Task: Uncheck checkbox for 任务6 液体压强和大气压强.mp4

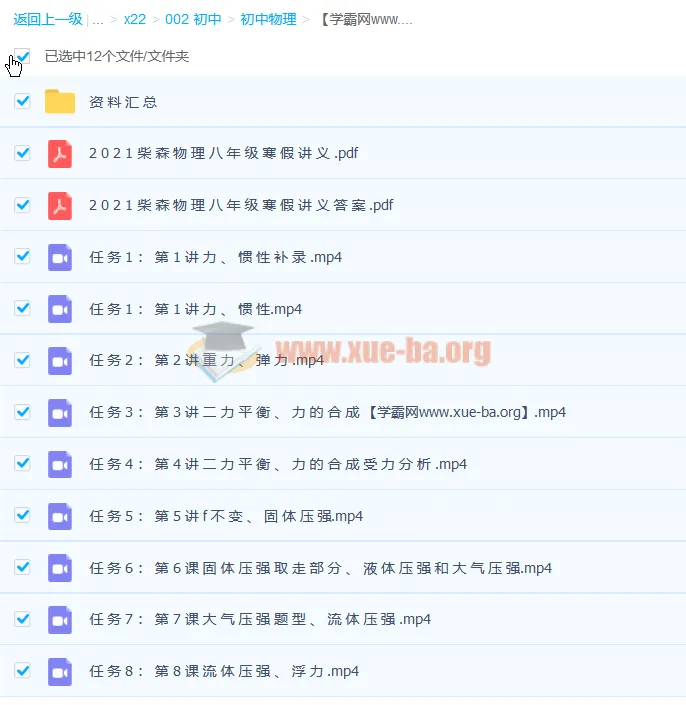Action: click(x=23, y=567)
